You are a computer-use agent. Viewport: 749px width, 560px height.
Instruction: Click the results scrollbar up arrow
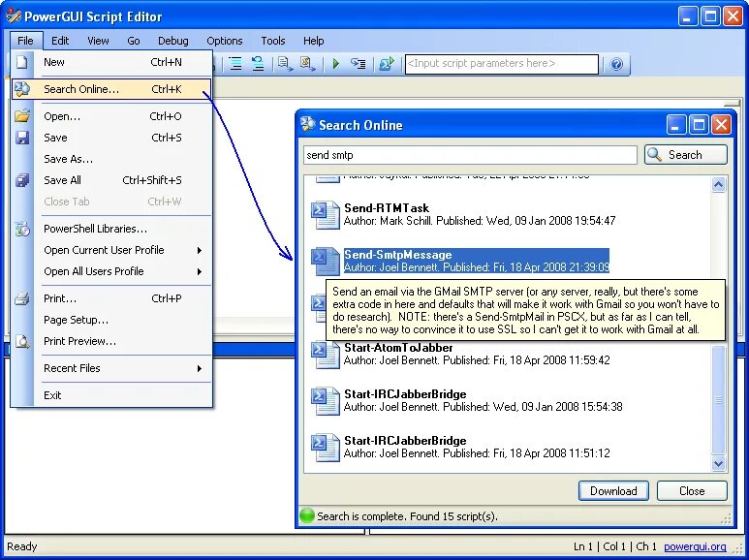tap(718, 184)
